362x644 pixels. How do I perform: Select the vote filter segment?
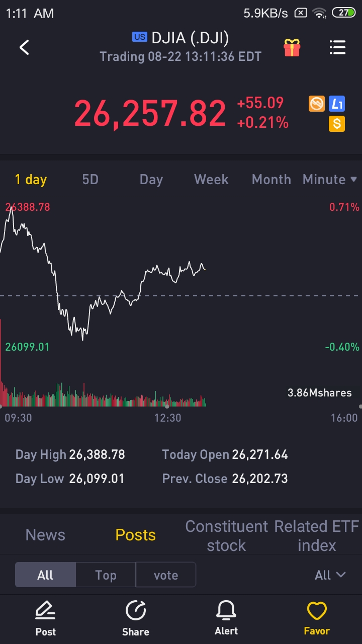point(166,575)
